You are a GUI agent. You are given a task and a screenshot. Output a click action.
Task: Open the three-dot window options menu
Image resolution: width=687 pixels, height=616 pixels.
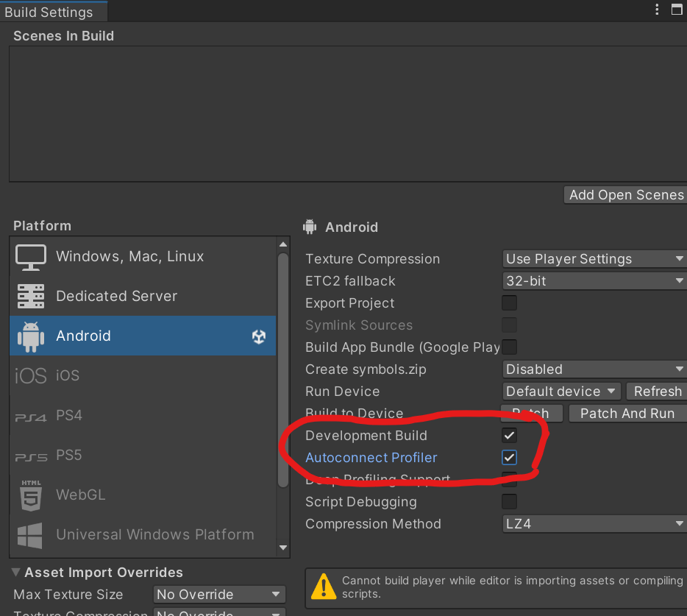[657, 10]
